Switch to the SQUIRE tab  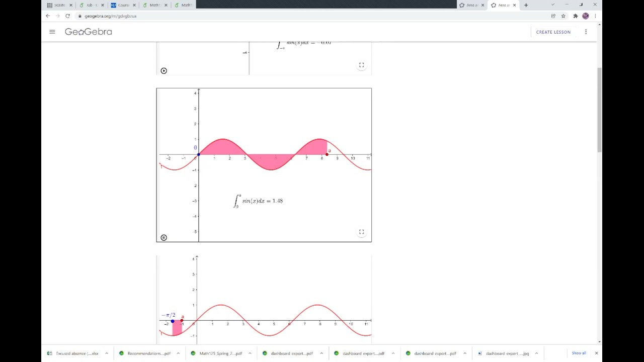click(59, 5)
